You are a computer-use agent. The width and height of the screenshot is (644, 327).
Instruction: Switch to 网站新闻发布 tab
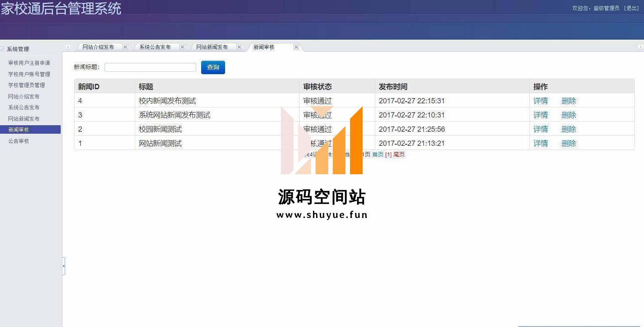pyautogui.click(x=212, y=47)
